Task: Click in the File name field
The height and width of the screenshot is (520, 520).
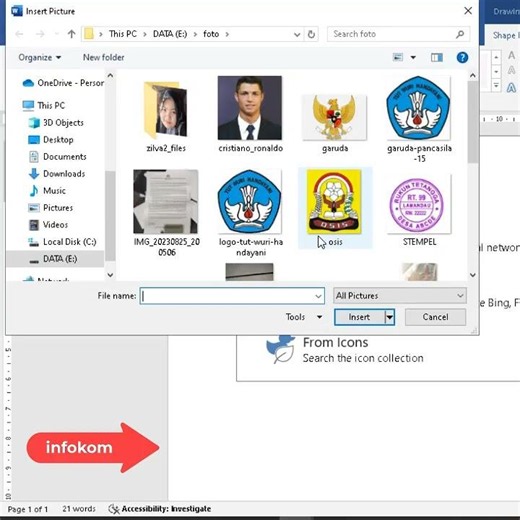Action: point(232,296)
